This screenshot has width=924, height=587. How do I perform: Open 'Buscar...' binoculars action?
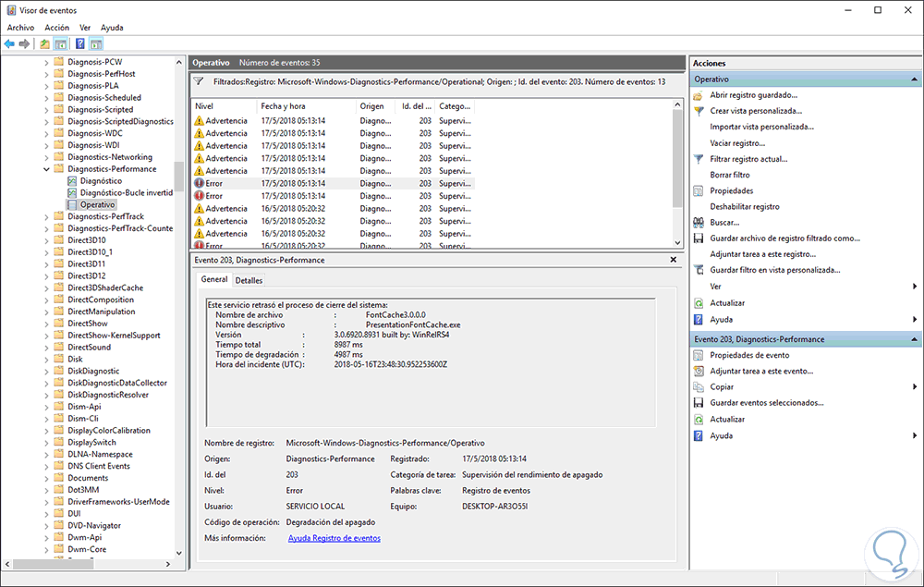coord(724,223)
